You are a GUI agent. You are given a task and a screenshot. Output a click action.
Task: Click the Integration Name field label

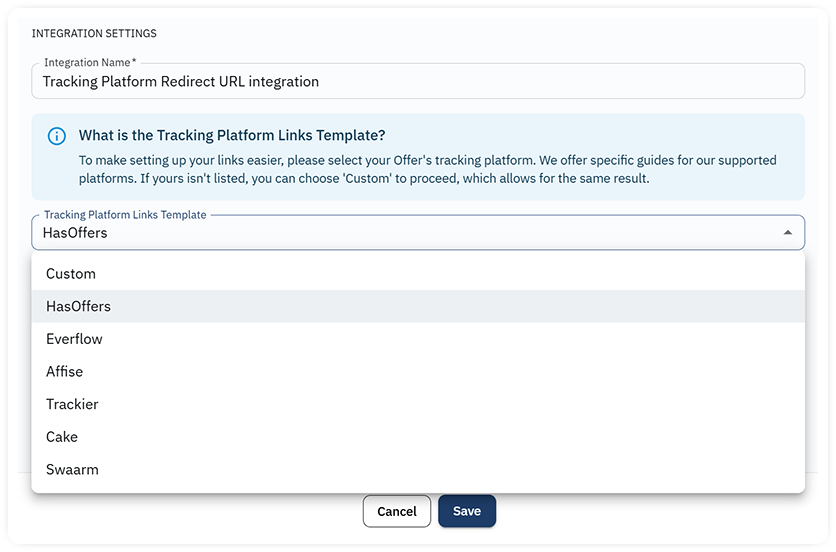pyautogui.click(x=90, y=62)
